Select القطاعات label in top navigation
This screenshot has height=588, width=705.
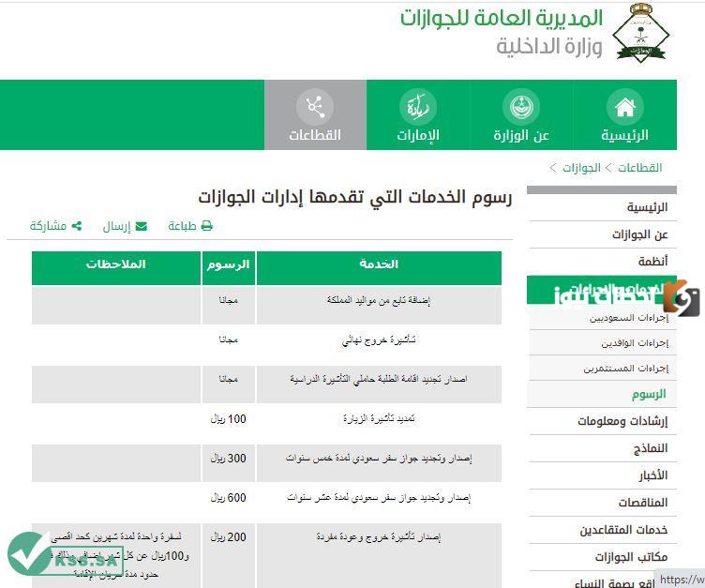point(315,135)
